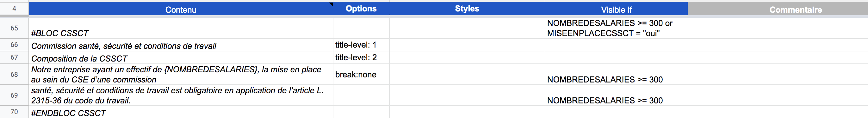Click the 'title-level: 1' options cell

(x=361, y=45)
